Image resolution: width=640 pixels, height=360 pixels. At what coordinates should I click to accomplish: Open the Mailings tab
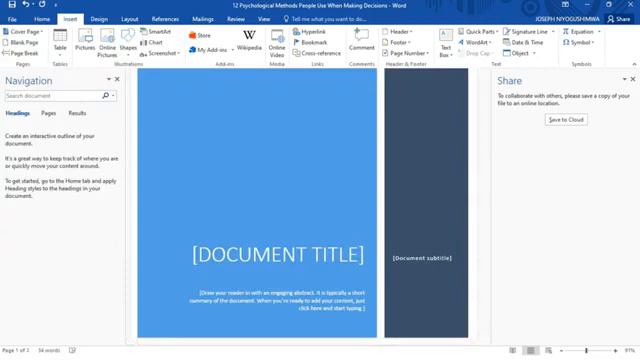click(x=203, y=19)
